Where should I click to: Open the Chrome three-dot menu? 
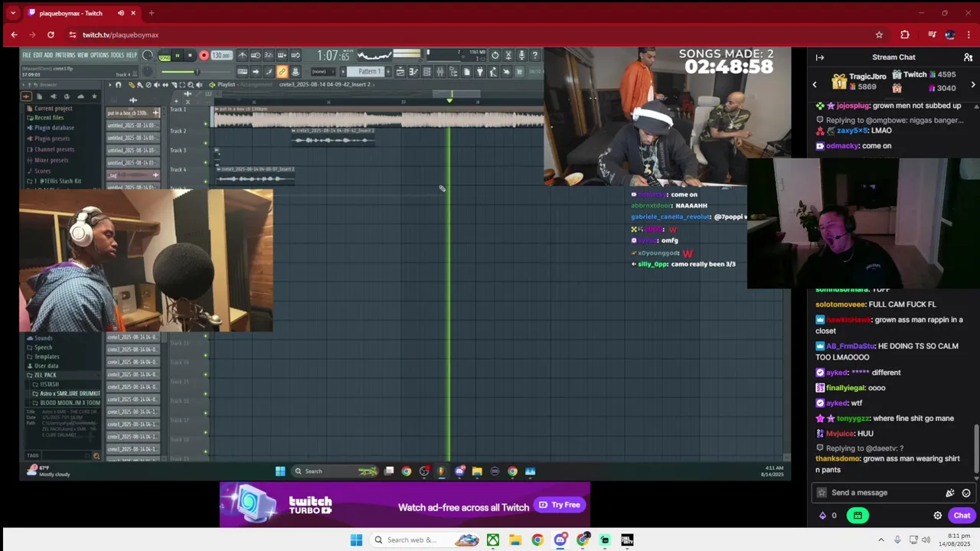[969, 34]
